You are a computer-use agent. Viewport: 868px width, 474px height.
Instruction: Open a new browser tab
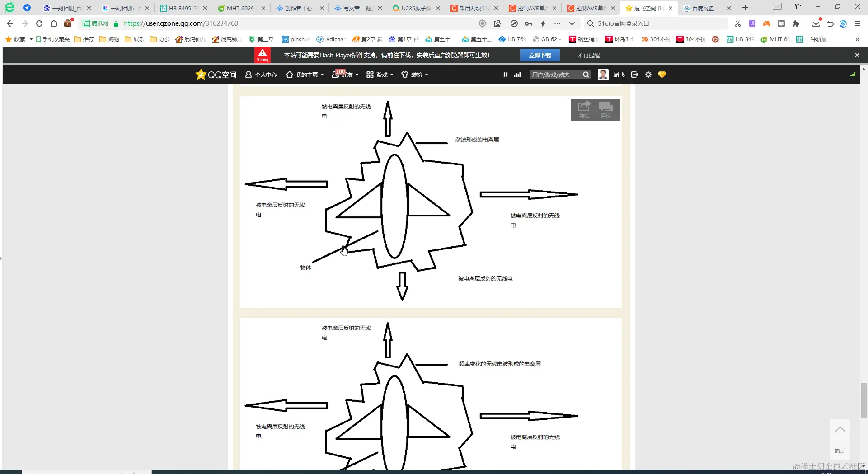point(745,8)
